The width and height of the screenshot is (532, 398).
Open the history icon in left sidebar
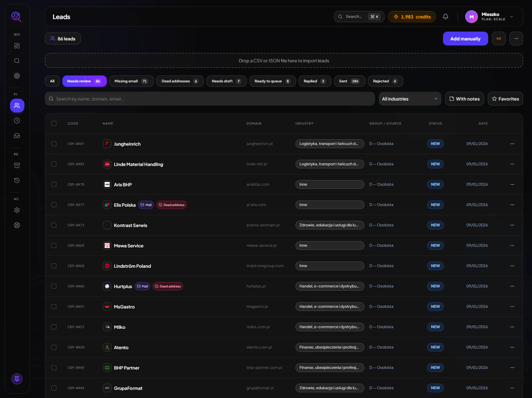click(17, 180)
